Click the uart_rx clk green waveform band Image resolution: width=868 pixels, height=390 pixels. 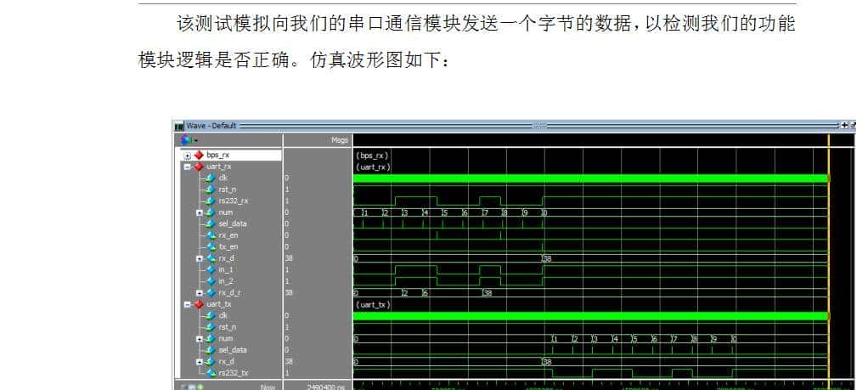[590, 178]
